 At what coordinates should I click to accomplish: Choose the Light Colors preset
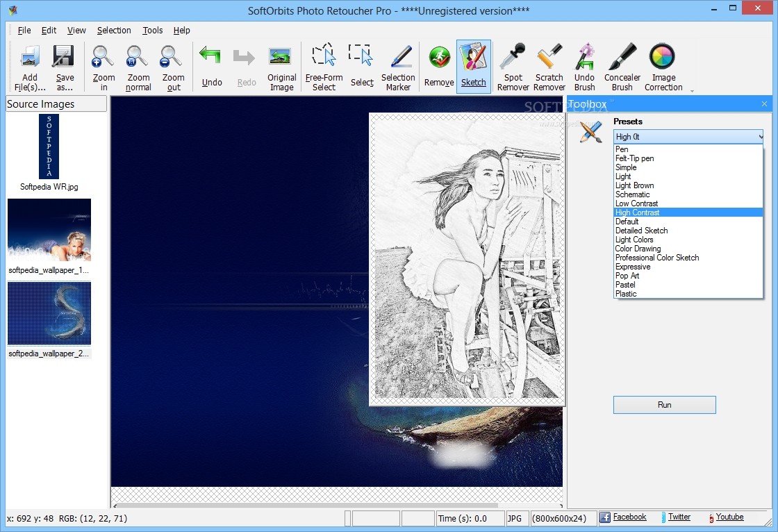688,239
